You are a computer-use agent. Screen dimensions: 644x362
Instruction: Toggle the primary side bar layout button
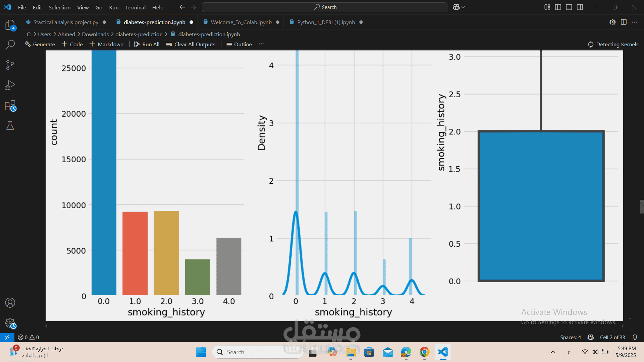pyautogui.click(x=558, y=7)
